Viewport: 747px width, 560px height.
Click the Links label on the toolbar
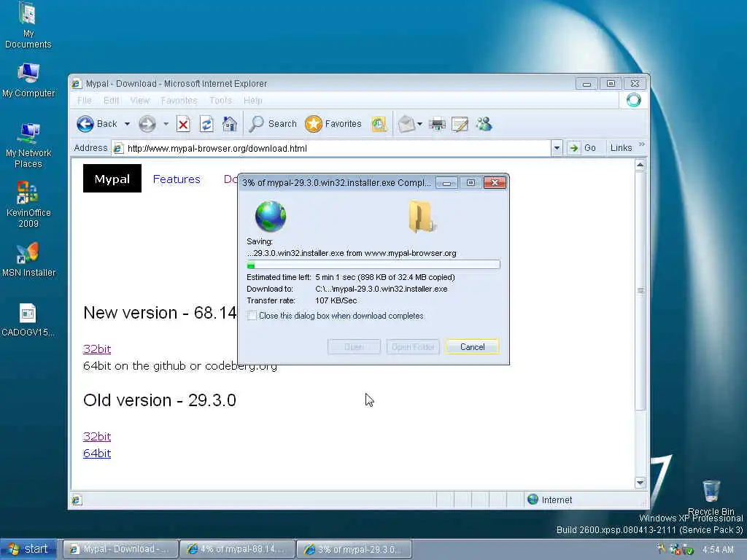pos(621,148)
